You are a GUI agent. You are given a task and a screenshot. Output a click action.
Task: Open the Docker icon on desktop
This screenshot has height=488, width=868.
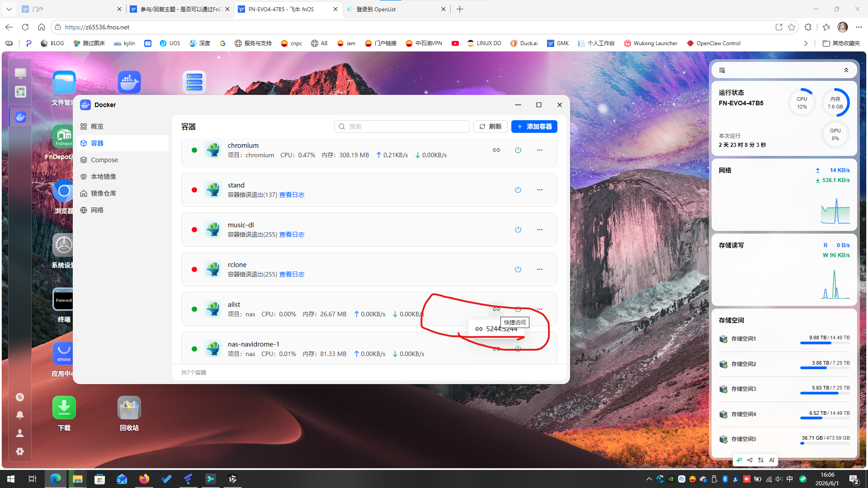(x=129, y=82)
